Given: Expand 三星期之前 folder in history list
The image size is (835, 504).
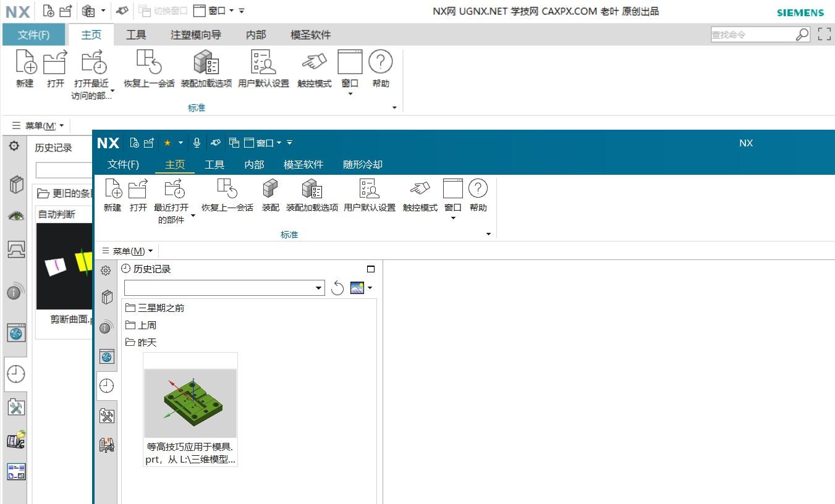Looking at the screenshot, I should click(x=155, y=308).
